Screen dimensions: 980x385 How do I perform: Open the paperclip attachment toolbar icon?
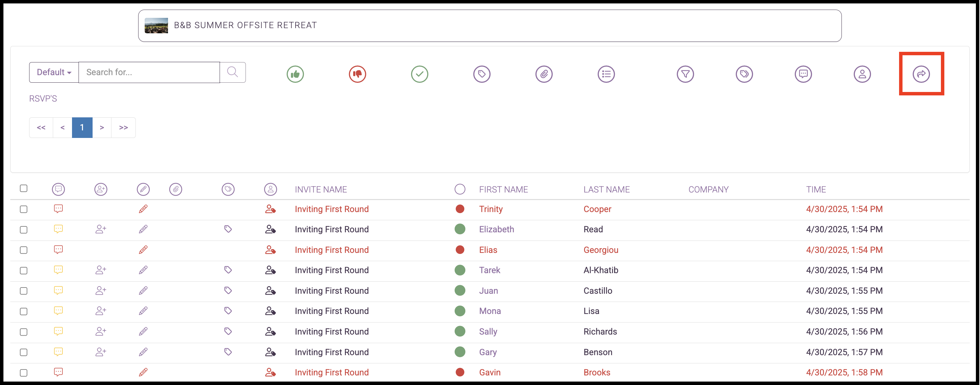pos(544,74)
